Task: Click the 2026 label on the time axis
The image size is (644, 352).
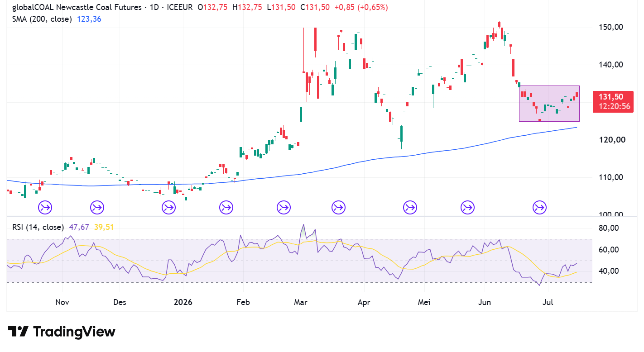Action: [183, 302]
